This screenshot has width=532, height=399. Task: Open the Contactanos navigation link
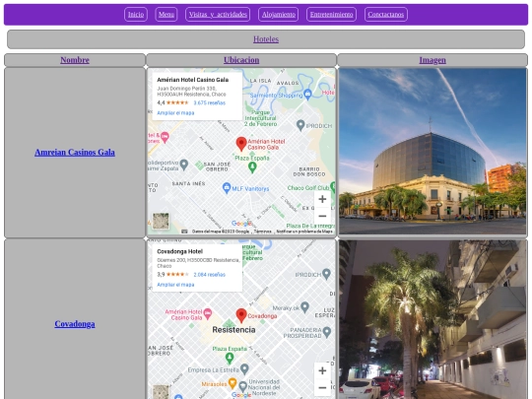386,14
